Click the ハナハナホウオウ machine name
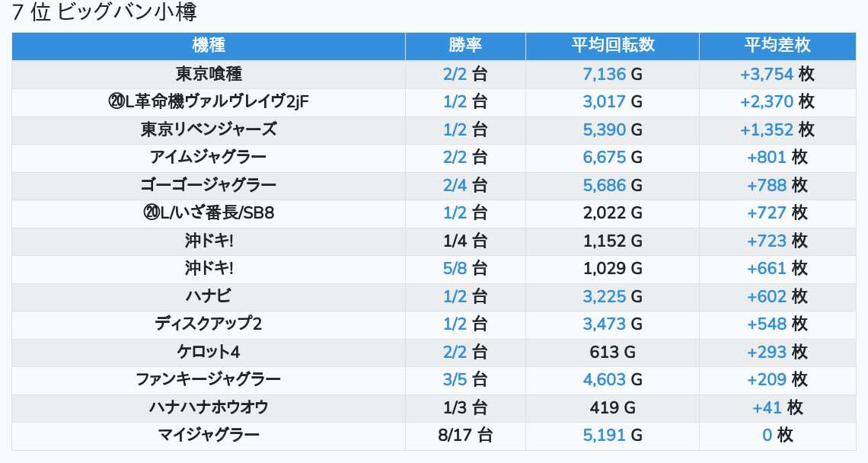The width and height of the screenshot is (868, 463). click(209, 407)
